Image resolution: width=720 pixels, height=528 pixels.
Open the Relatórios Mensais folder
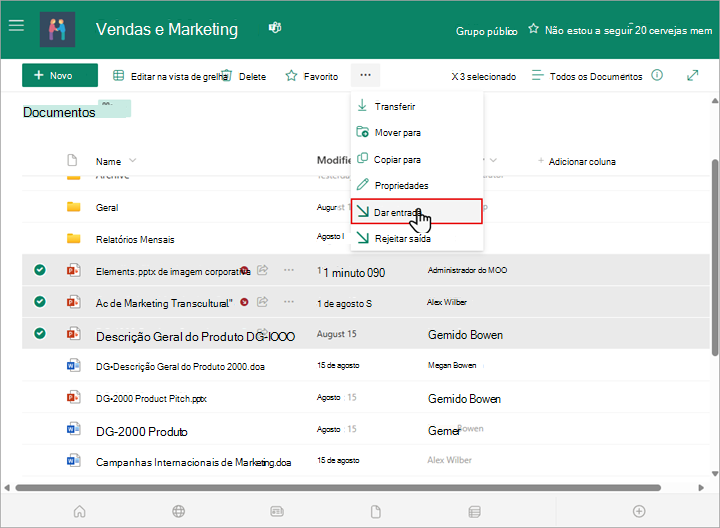pyautogui.click(x=135, y=239)
